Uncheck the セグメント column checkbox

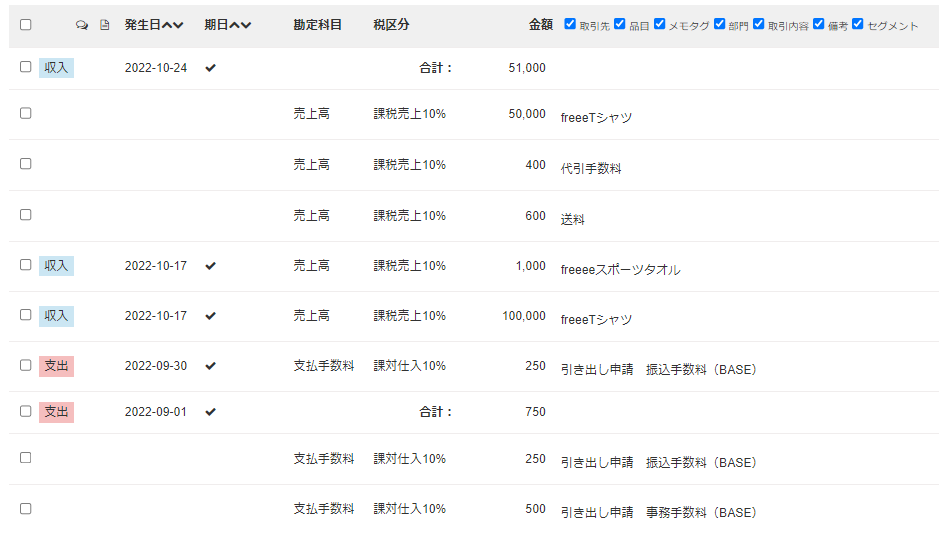[x=858, y=23]
